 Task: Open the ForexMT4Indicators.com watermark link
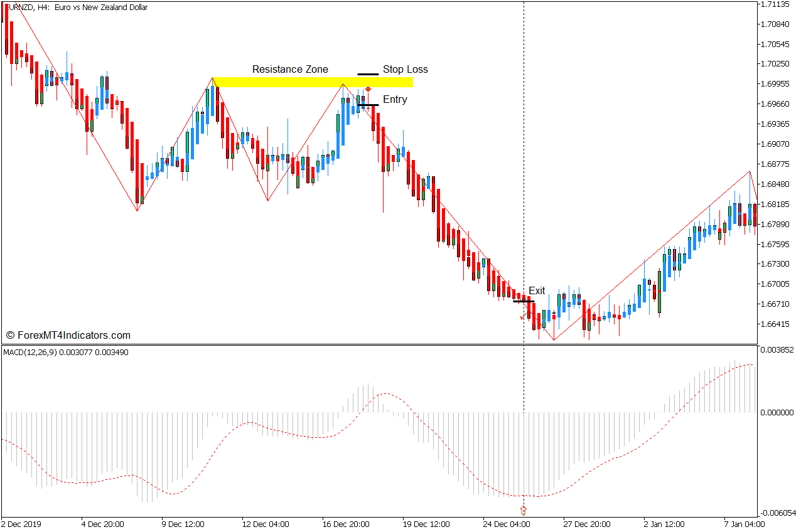pos(68,335)
